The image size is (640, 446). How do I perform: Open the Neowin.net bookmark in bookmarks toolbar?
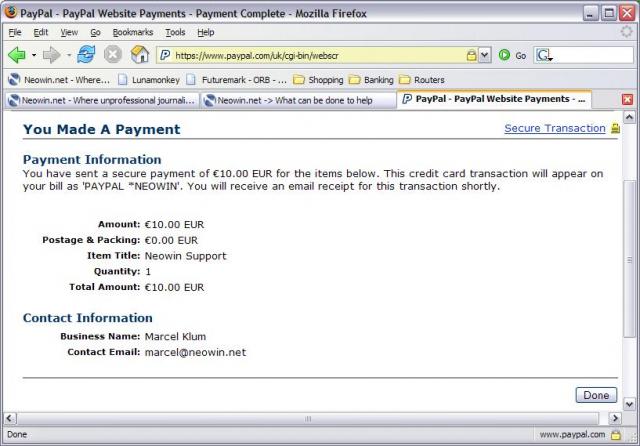(59, 80)
